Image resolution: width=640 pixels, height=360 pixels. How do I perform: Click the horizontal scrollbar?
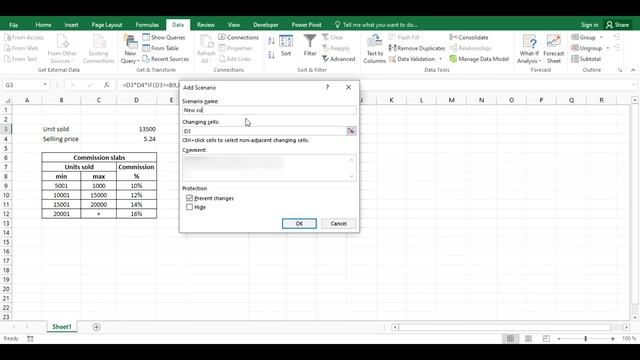pyautogui.click(x=504, y=327)
